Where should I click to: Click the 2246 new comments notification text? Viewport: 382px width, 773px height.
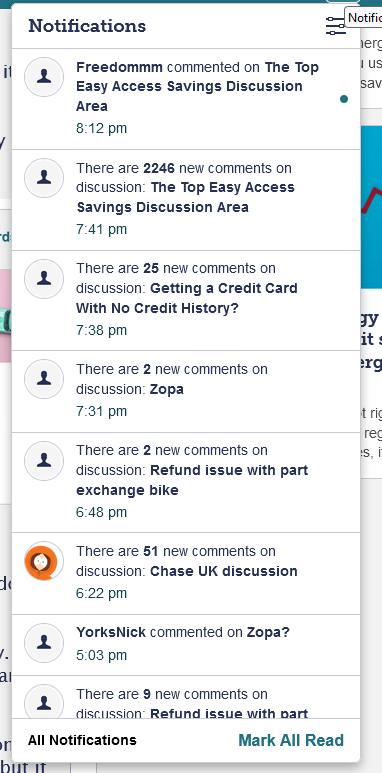(x=185, y=187)
